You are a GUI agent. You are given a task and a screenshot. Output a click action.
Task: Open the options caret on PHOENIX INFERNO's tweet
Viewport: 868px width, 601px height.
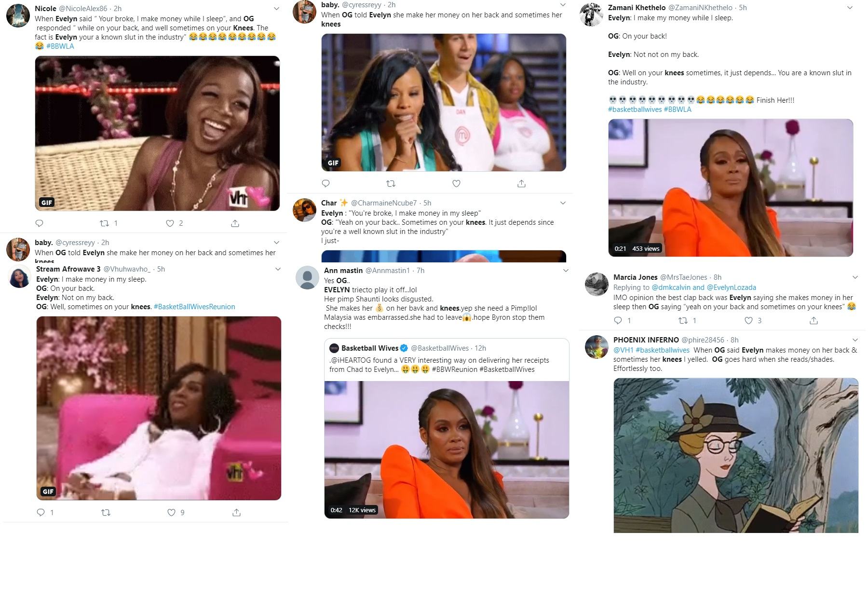point(855,340)
